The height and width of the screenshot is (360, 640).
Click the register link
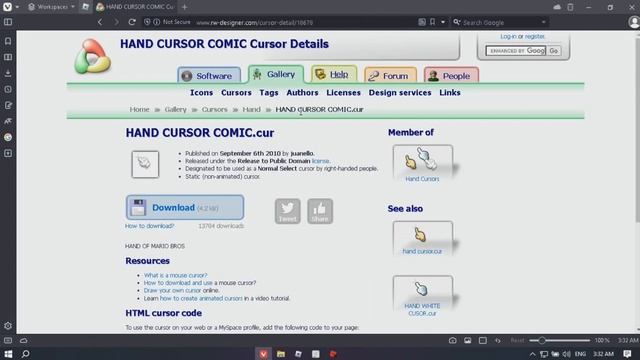pyautogui.click(x=535, y=36)
